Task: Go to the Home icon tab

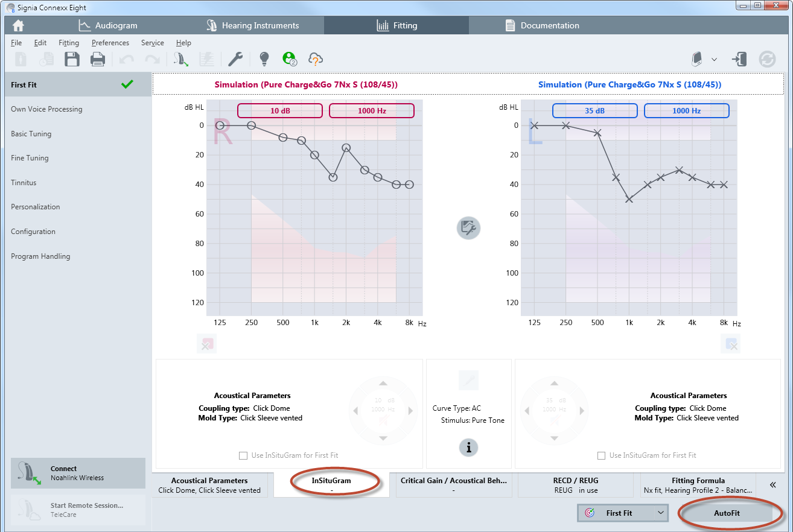Action: tap(18, 25)
